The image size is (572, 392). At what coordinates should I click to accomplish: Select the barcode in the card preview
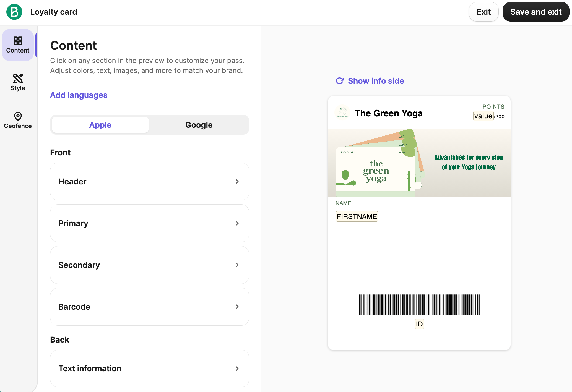(x=419, y=305)
